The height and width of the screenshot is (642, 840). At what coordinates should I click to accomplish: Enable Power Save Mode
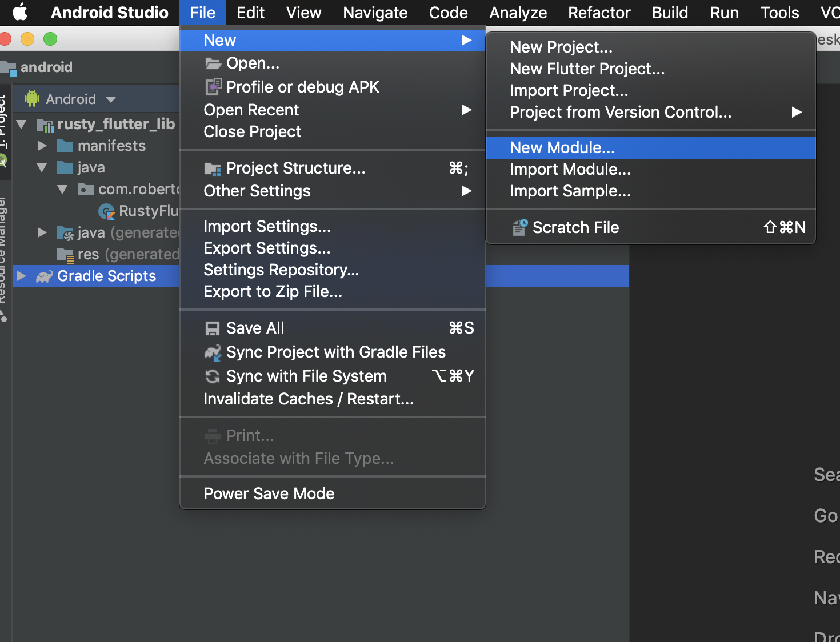point(269,493)
